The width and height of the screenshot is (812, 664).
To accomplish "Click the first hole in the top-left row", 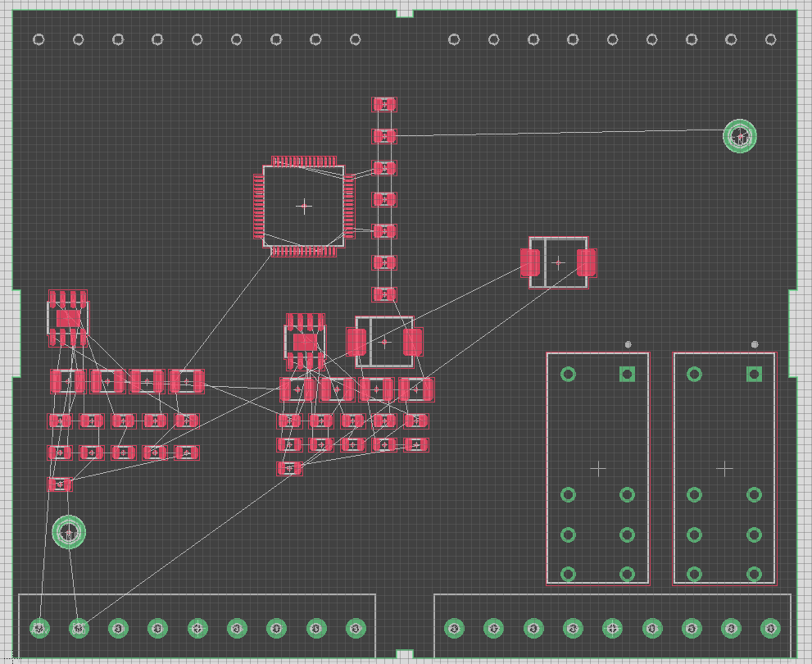I will [x=39, y=39].
